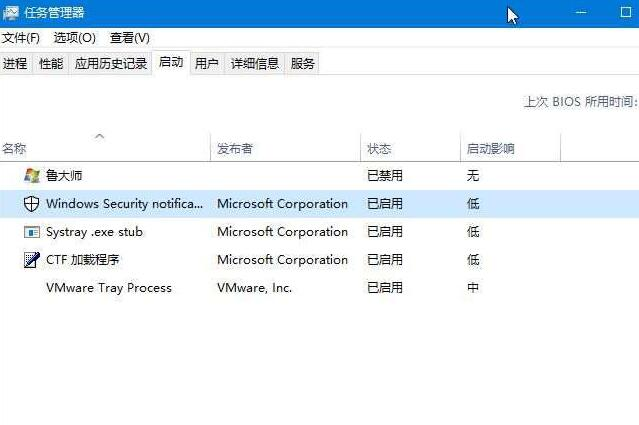Click the sort arrow above 名称 column

[100, 135]
